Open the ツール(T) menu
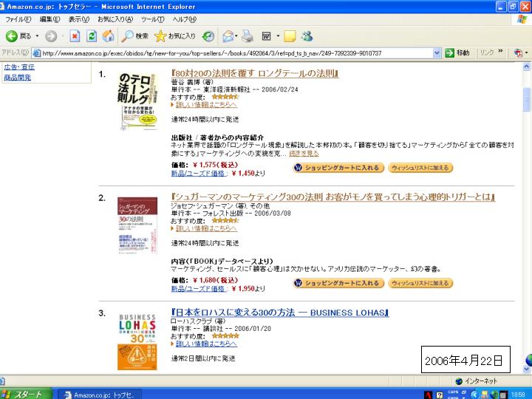 coord(153,19)
